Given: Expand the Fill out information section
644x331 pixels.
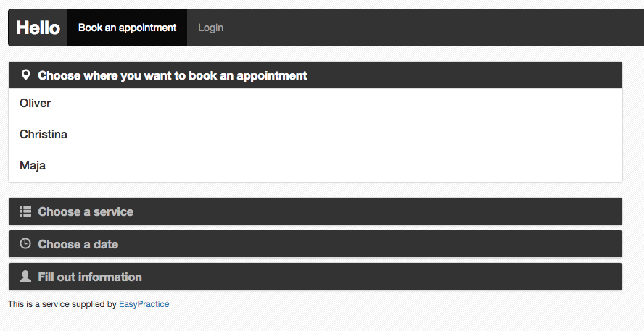Looking at the screenshot, I should click(x=315, y=277).
